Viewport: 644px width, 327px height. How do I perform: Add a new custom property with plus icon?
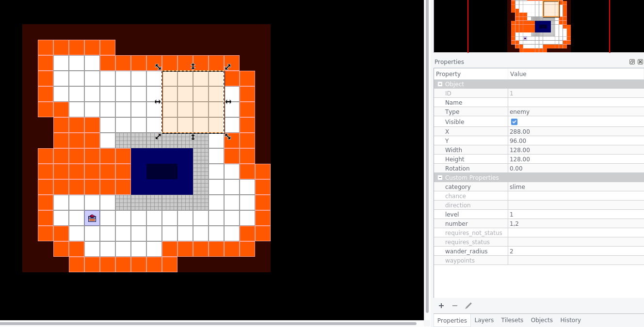click(441, 306)
